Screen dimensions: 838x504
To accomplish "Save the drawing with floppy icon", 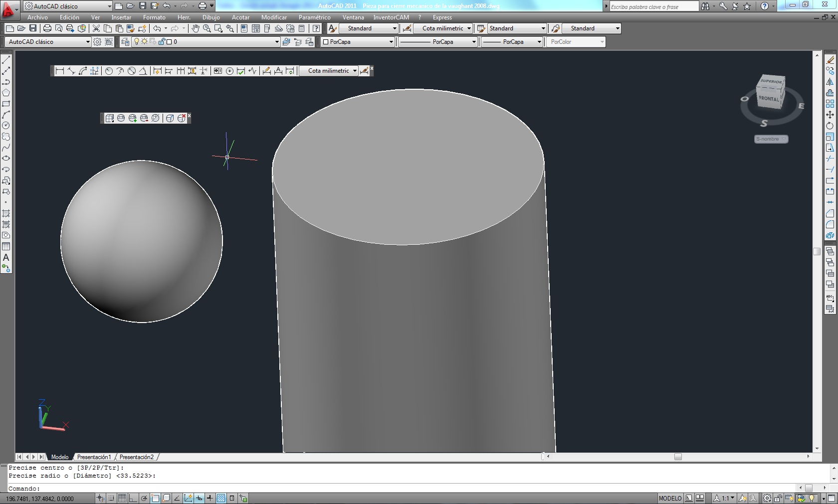I will pos(33,28).
